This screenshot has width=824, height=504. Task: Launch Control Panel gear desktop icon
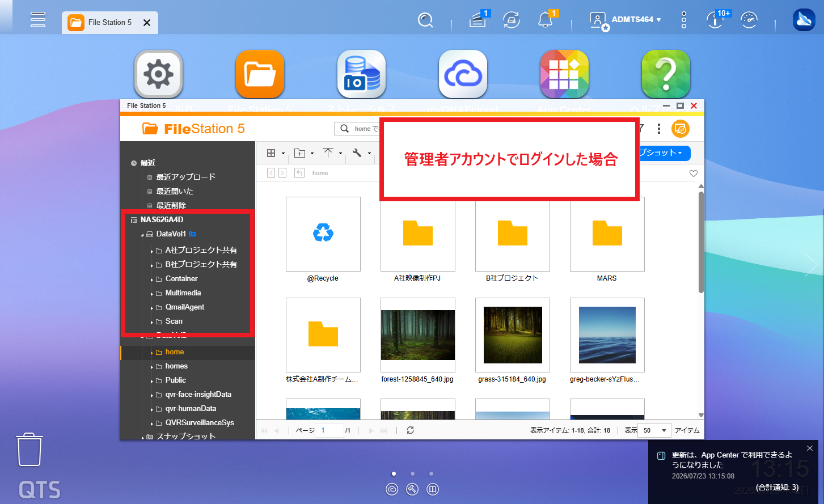click(158, 74)
